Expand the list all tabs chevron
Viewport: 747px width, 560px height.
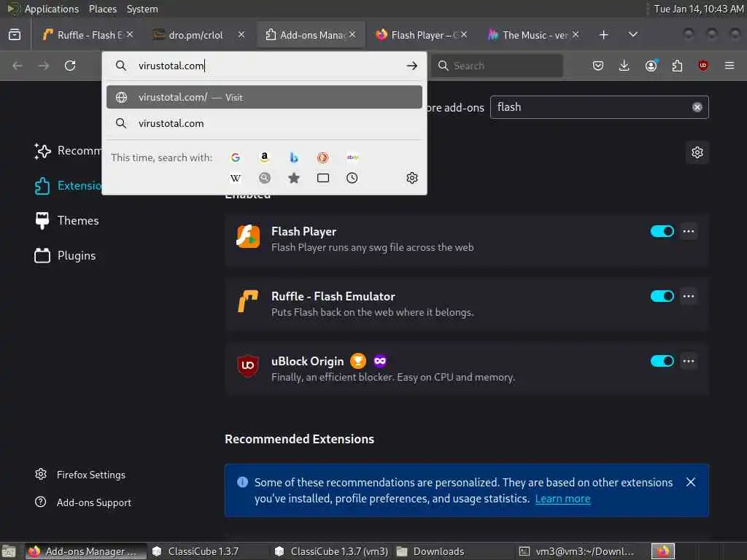coord(632,35)
